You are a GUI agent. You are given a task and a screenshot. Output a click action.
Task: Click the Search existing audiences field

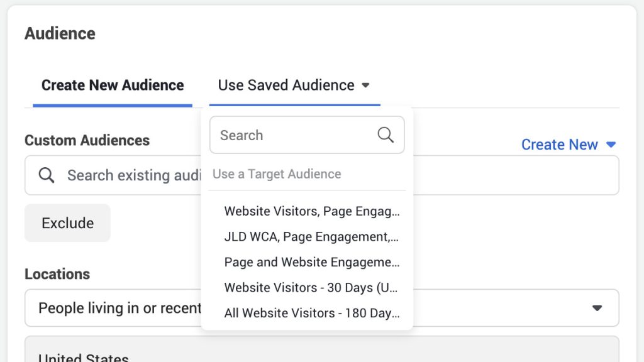[321, 175]
